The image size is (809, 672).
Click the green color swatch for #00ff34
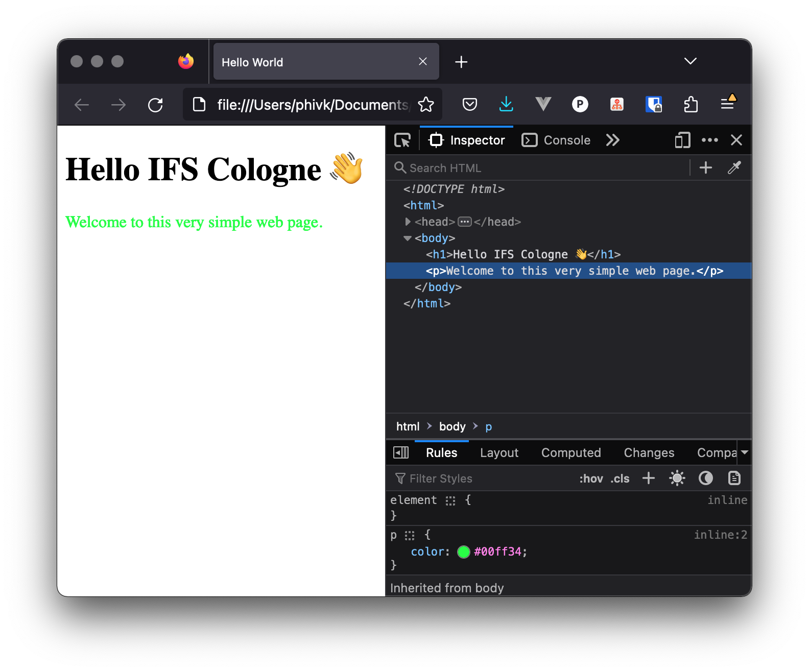464,552
